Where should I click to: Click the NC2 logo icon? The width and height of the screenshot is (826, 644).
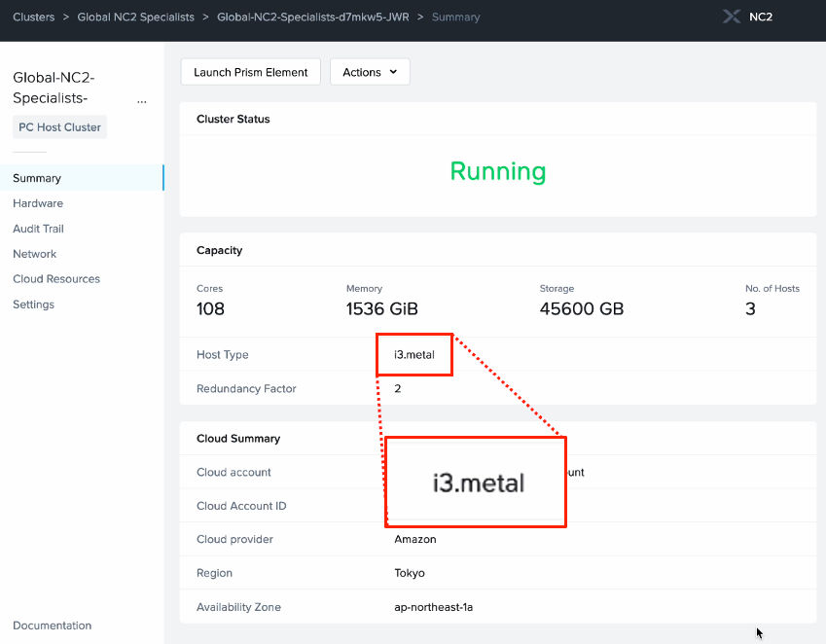tap(732, 17)
